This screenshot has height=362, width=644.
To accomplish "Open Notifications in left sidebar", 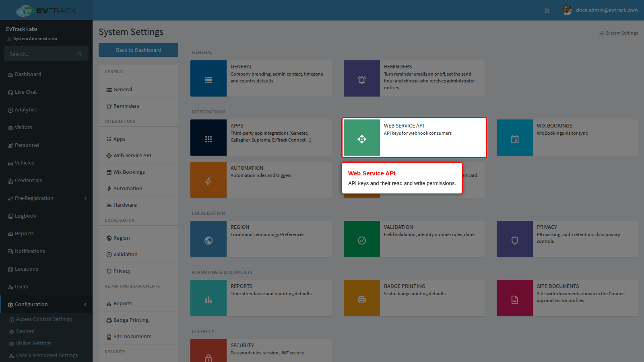I will (x=46, y=251).
